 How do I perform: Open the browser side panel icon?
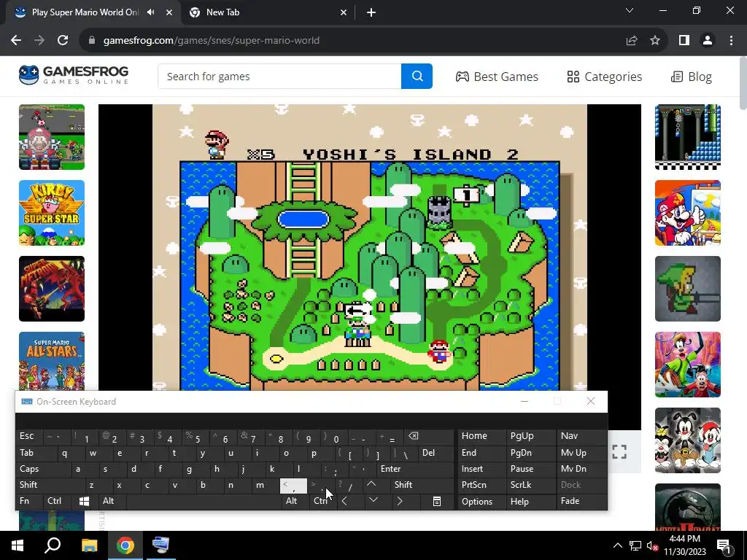click(x=684, y=41)
